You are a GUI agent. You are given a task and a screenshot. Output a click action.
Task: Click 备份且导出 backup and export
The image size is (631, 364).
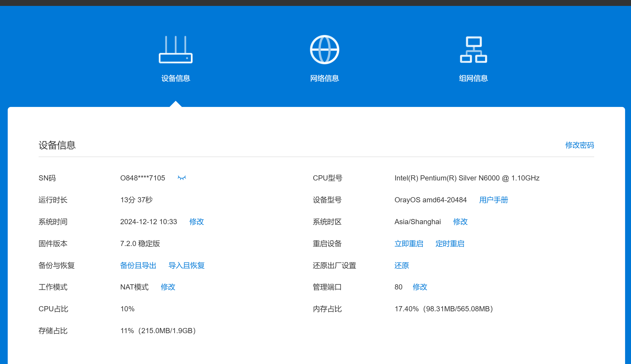138,265
